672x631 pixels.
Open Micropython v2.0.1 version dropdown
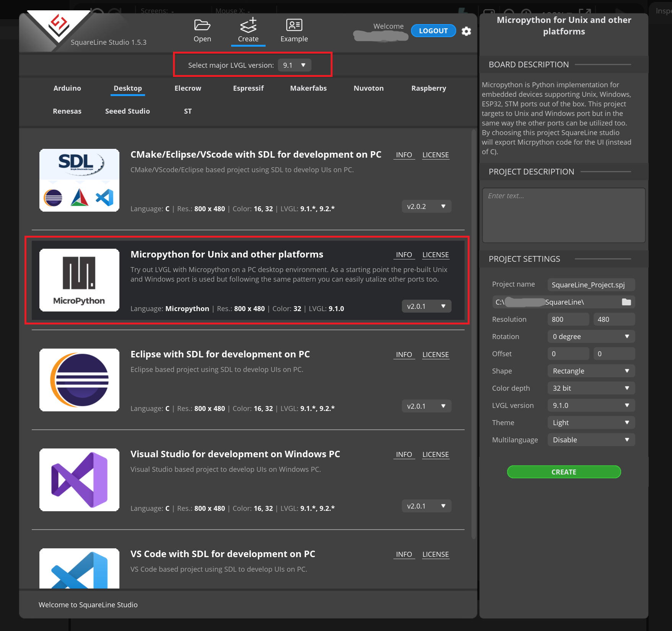click(x=426, y=306)
